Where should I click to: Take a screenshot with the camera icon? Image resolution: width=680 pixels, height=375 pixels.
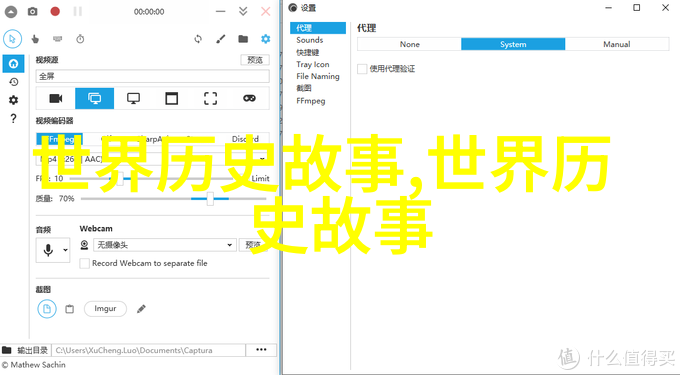pos(33,12)
